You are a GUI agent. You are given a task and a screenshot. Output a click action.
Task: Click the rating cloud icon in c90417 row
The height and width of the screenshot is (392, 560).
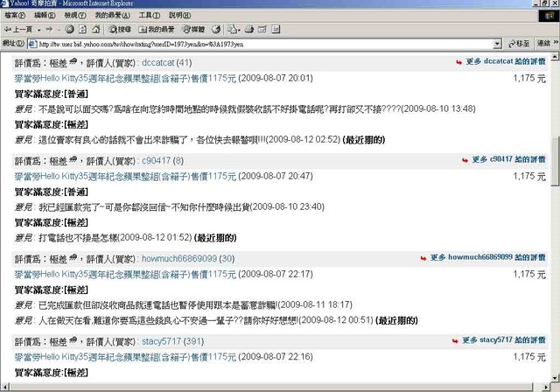pyautogui.click(x=73, y=159)
